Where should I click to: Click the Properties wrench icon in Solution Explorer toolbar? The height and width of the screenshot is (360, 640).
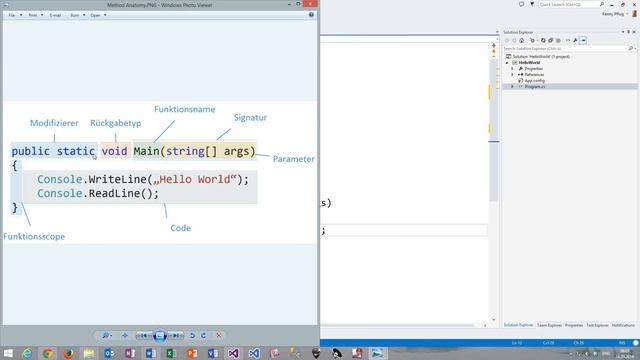pyautogui.click(x=576, y=40)
